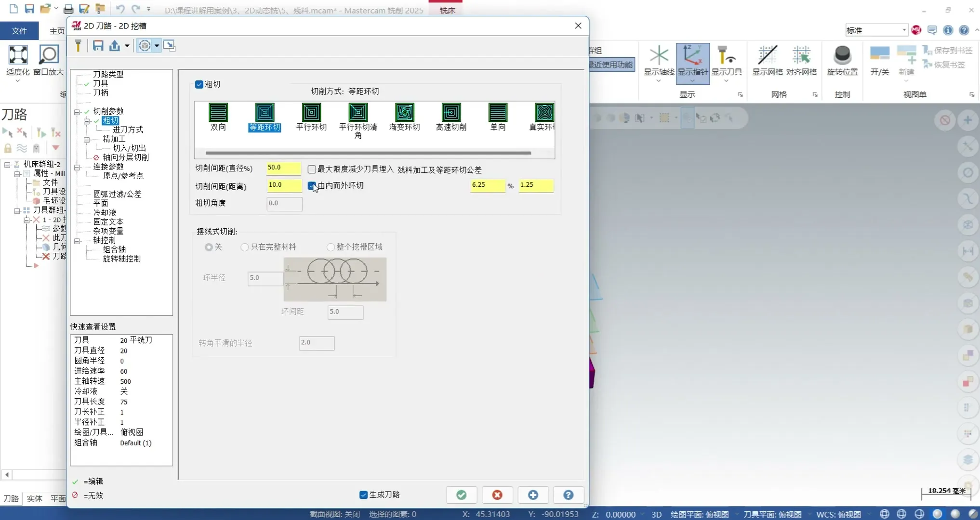Open the 标准 style dropdown

[x=903, y=30]
